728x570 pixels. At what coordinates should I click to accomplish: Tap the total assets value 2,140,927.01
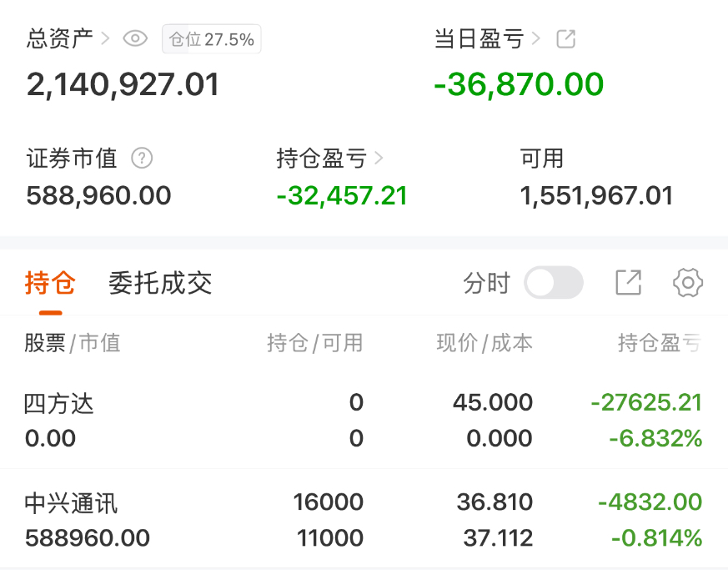click(123, 84)
